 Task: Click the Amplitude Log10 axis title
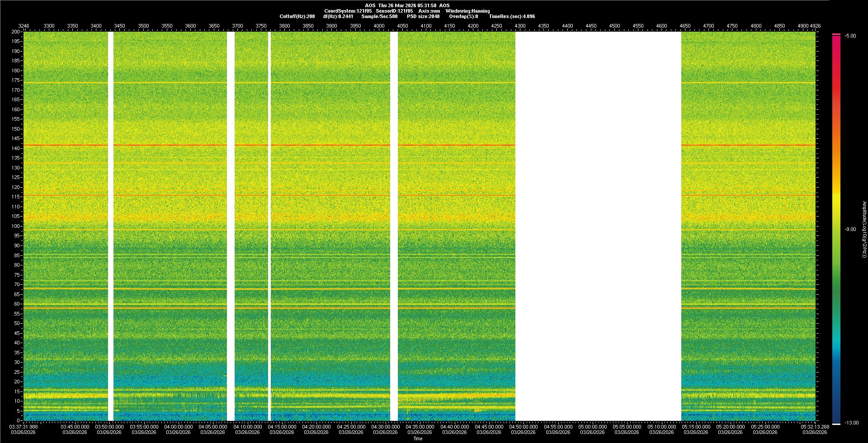[x=864, y=230]
